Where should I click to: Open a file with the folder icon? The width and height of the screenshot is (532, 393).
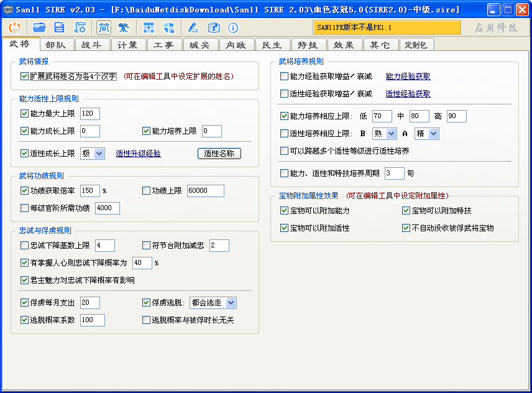[x=39, y=27]
